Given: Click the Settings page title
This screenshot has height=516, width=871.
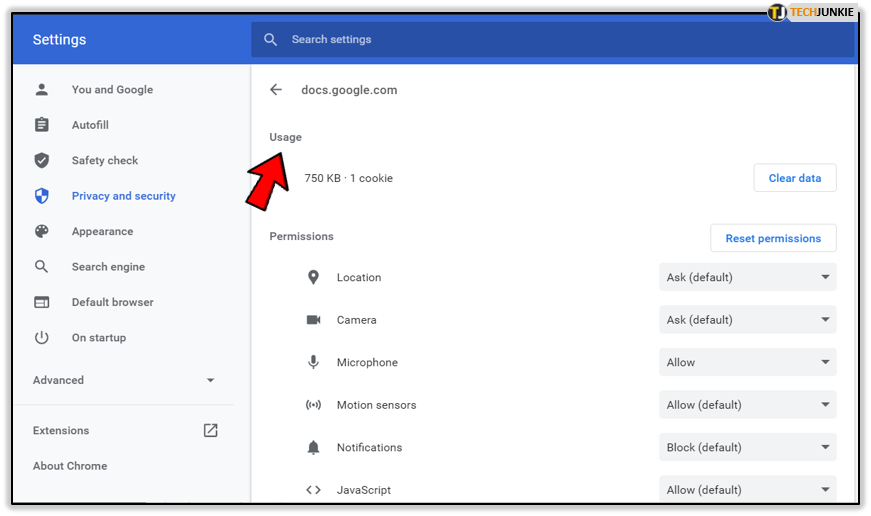Looking at the screenshot, I should 59,39.
